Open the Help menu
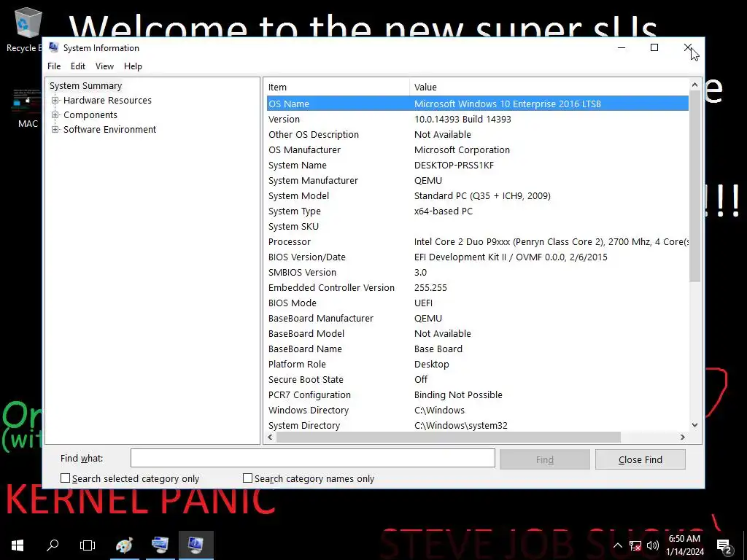The height and width of the screenshot is (560, 747). click(x=133, y=66)
